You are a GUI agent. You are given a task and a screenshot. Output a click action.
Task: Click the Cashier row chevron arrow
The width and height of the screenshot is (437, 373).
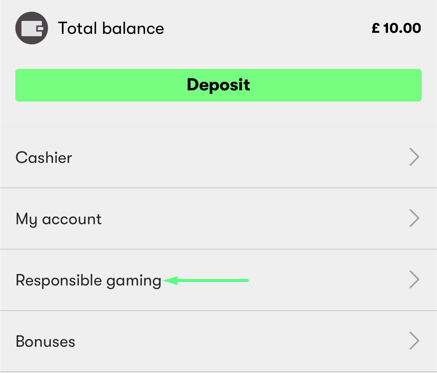coord(414,157)
